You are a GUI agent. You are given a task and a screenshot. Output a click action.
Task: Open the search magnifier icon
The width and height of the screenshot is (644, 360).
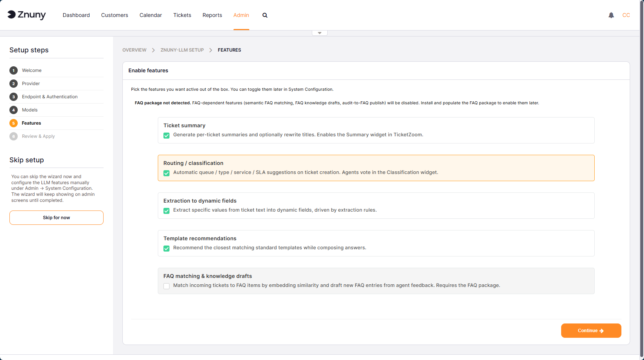pyautogui.click(x=265, y=15)
